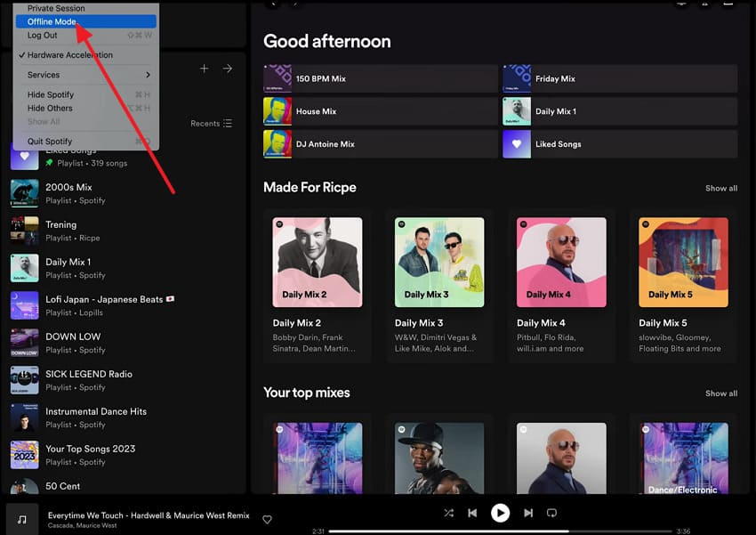Click artist names Cascada, Maurice West
This screenshot has height=535, width=756.
pyautogui.click(x=82, y=525)
